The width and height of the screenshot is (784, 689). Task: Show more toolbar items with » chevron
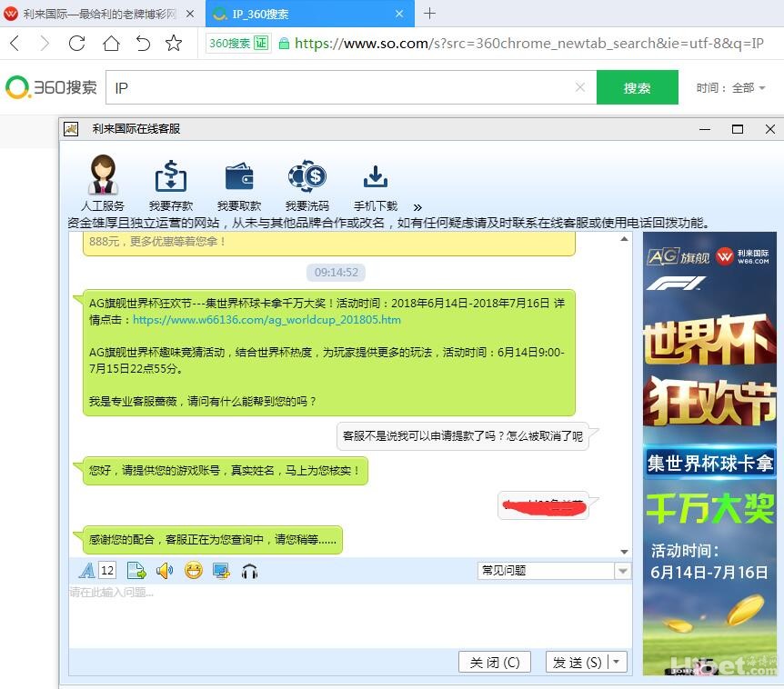point(417,207)
